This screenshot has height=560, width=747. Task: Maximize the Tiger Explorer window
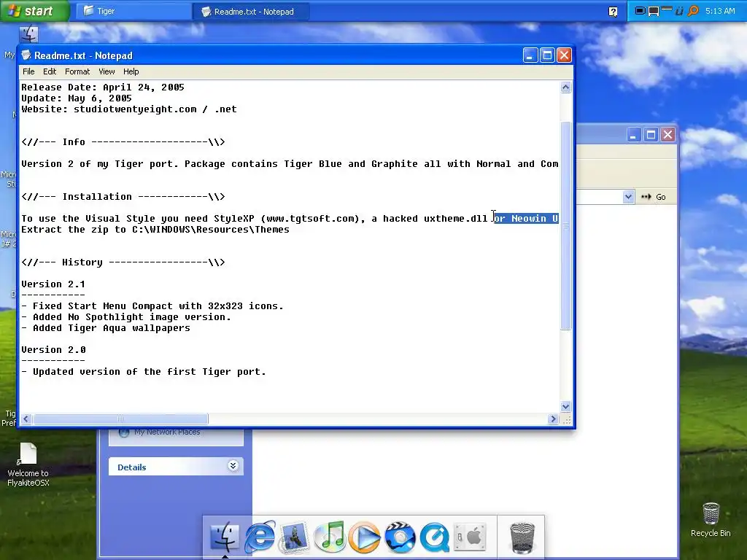pos(651,135)
